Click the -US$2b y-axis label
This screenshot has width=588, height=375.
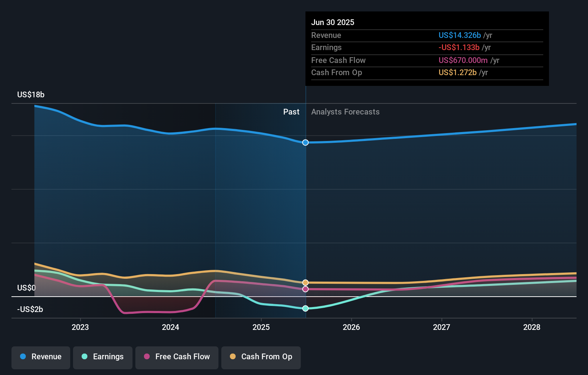[30, 309]
